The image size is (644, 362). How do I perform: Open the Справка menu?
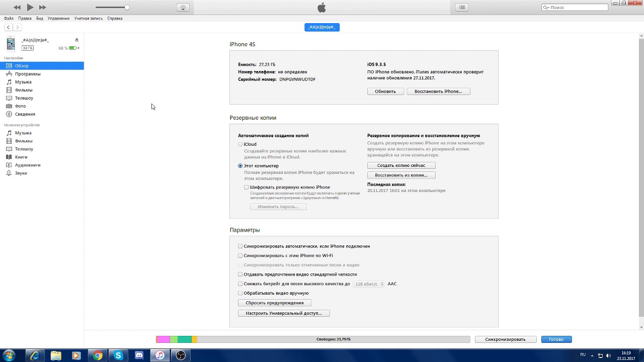coord(115,18)
